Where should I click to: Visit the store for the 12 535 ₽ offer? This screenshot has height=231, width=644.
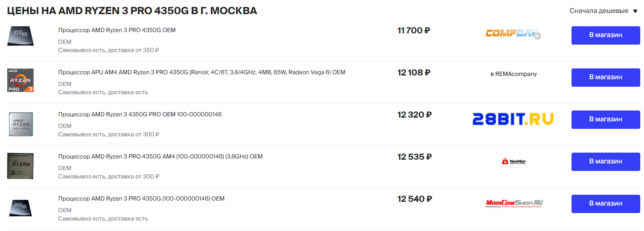(605, 161)
